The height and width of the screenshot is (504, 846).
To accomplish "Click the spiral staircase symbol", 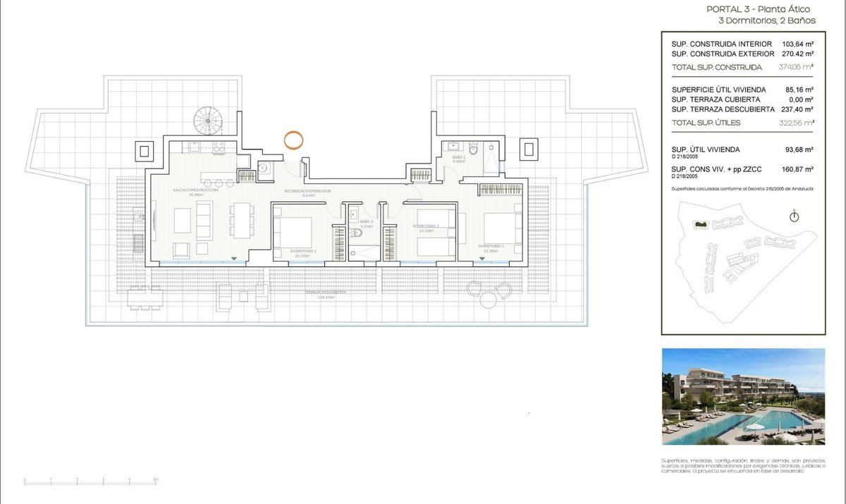I will [207, 121].
